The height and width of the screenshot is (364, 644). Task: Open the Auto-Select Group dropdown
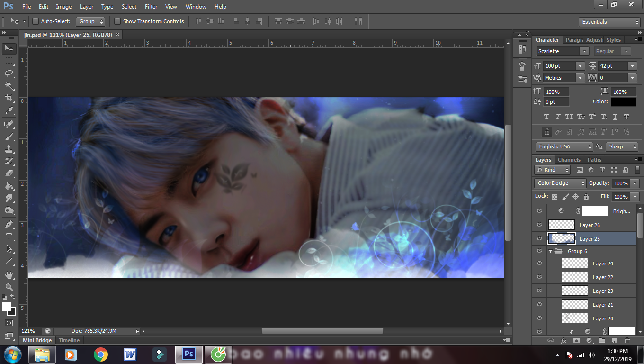[x=91, y=21]
